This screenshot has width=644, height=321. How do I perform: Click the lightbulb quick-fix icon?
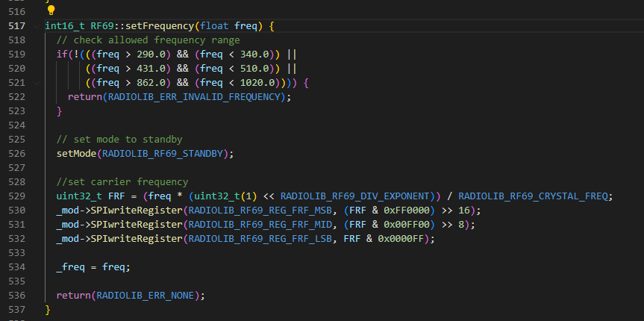click(51, 10)
